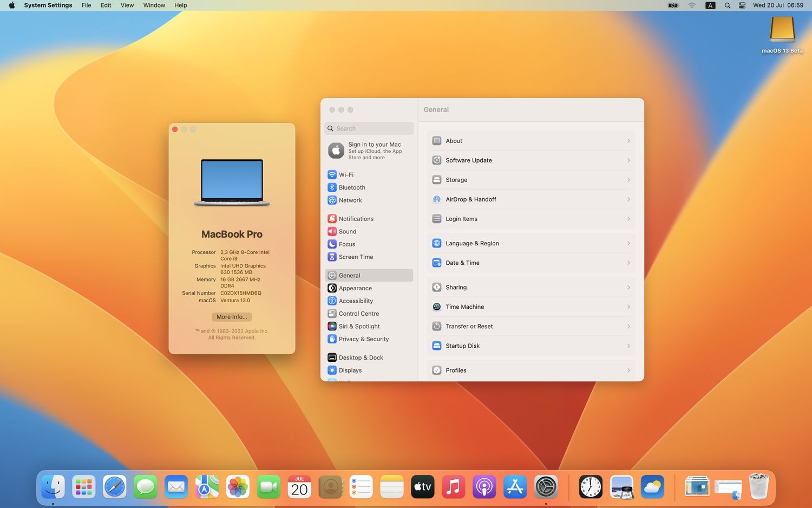Open Wi-Fi in the Settings sidebar
The width and height of the screenshot is (812, 508).
pos(369,175)
